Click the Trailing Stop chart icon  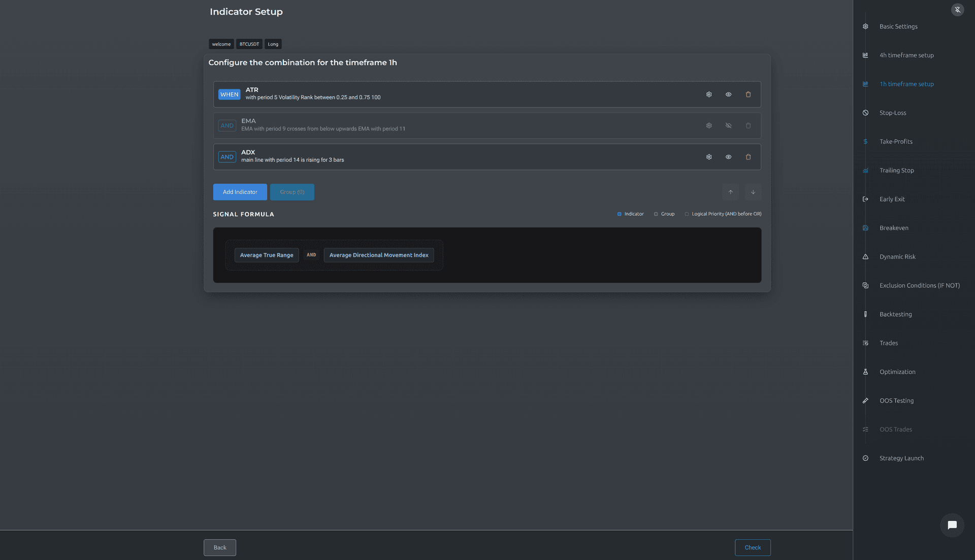coord(865,170)
